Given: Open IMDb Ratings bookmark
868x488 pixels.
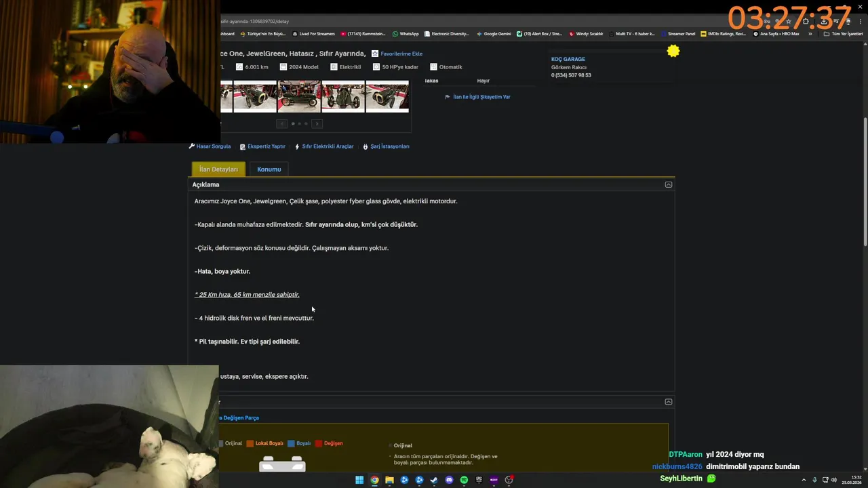Looking at the screenshot, I should 724,34.
